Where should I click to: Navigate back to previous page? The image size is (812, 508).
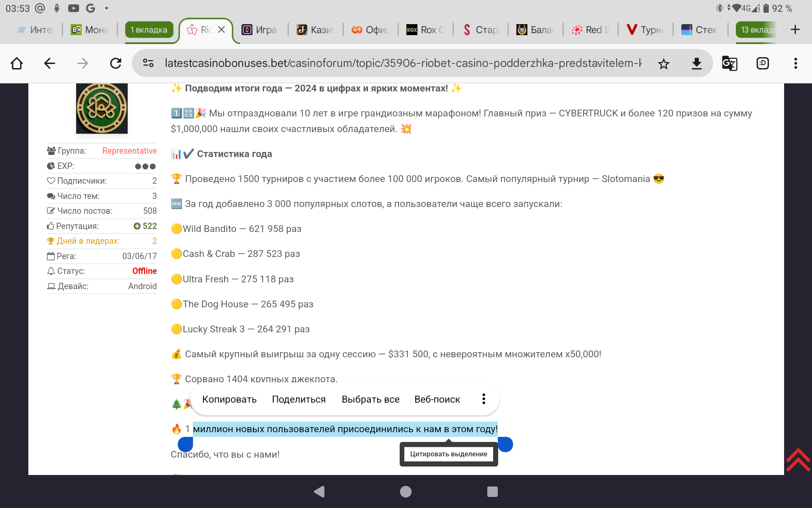tap(50, 63)
